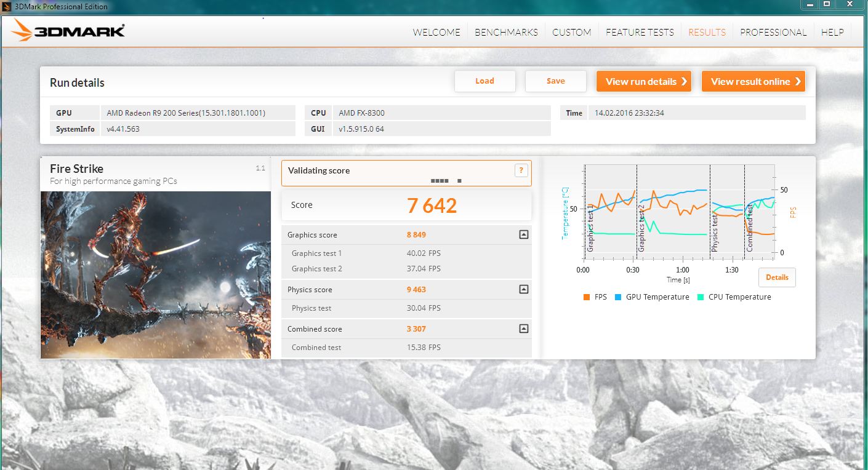Close the 3DMark window
This screenshot has width=868, height=470.
(850, 5)
